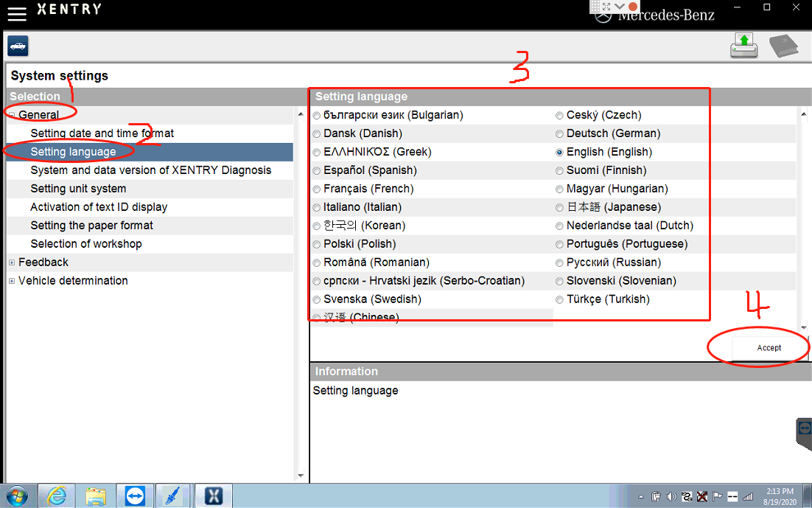Select Svenska (Swedish) radio button
812x508 pixels.
point(316,299)
